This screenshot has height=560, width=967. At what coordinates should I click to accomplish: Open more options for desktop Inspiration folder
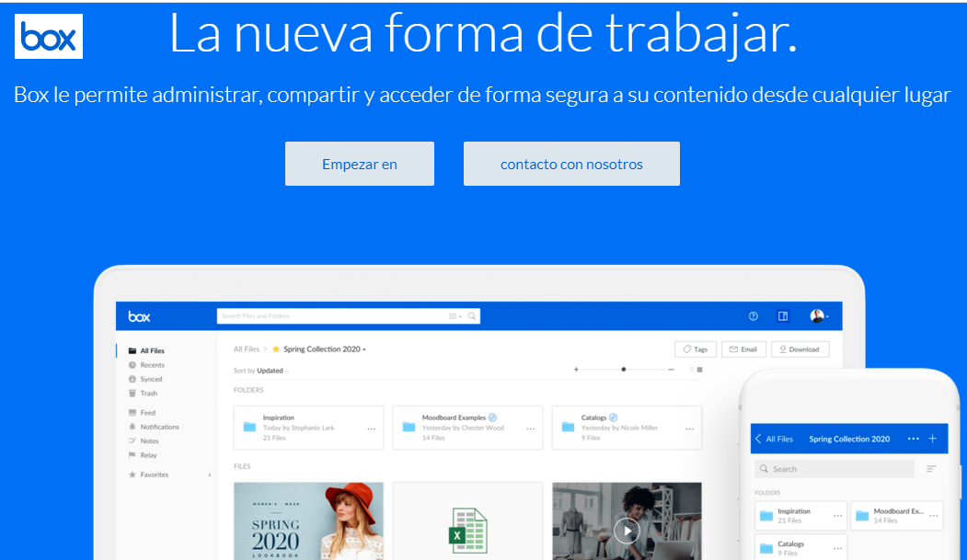tap(372, 429)
